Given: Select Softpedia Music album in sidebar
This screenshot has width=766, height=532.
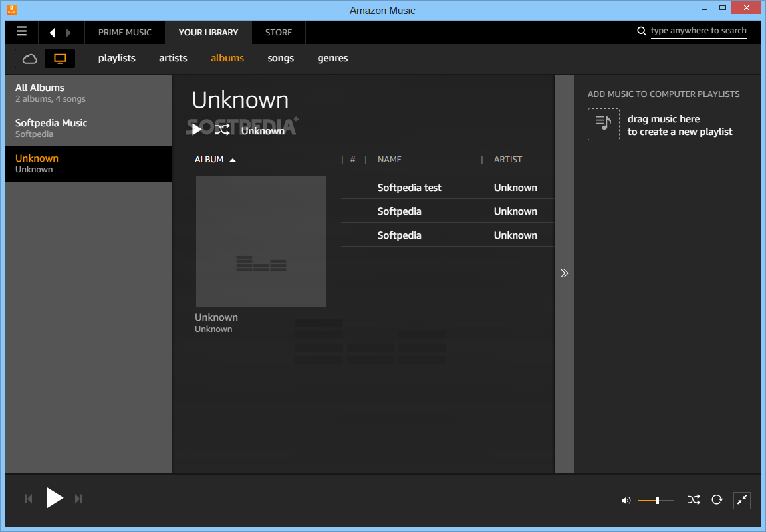Looking at the screenshot, I should [x=88, y=128].
